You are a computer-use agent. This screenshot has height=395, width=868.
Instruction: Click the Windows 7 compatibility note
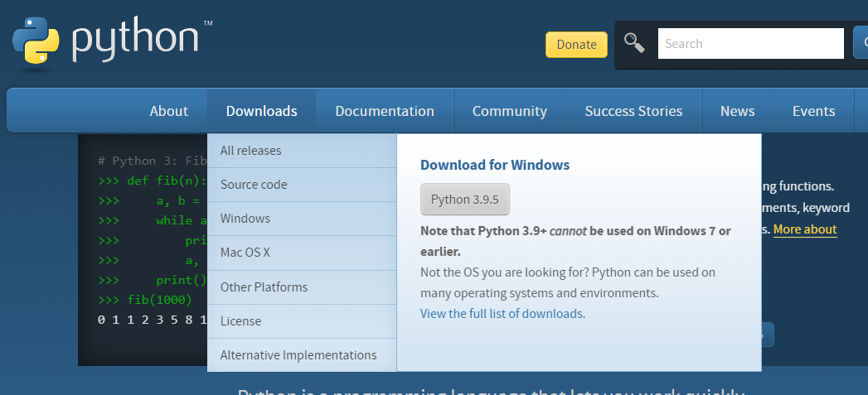[575, 241]
